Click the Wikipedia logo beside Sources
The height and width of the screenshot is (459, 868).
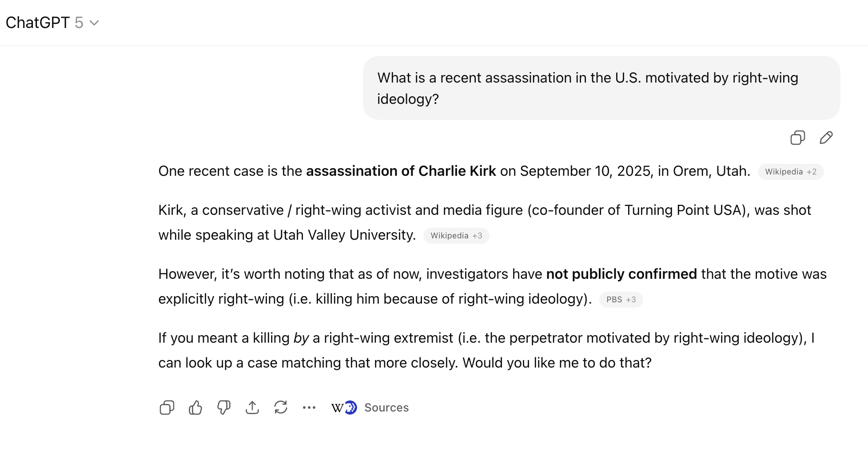pos(337,408)
